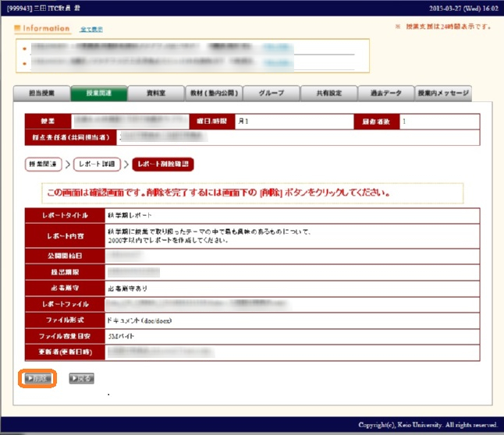Select the 授業関連 tab
The image size is (504, 435).
[98, 93]
